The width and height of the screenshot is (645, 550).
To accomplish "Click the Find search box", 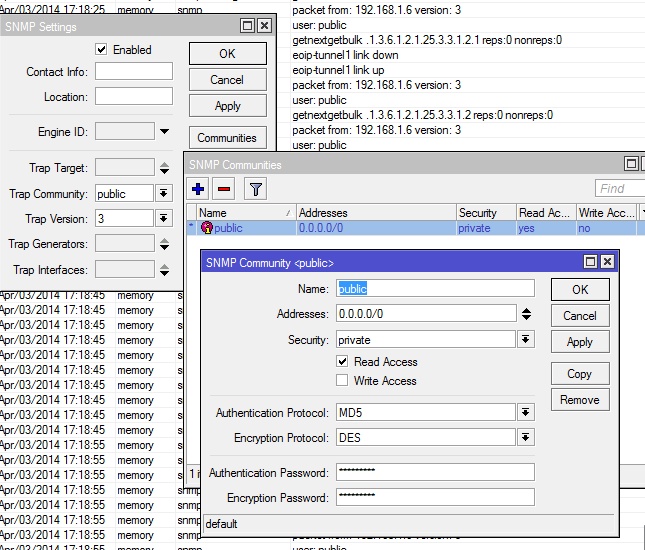I will pyautogui.click(x=618, y=188).
